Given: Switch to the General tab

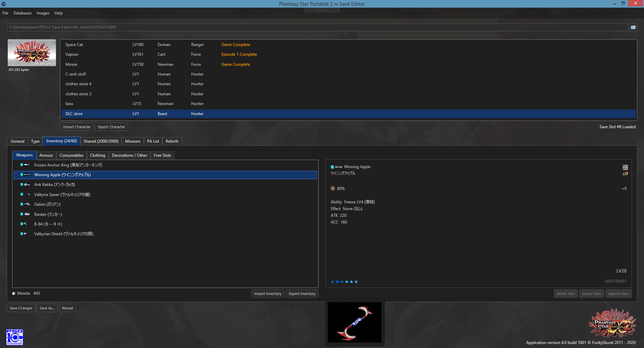Looking at the screenshot, I should tap(17, 141).
